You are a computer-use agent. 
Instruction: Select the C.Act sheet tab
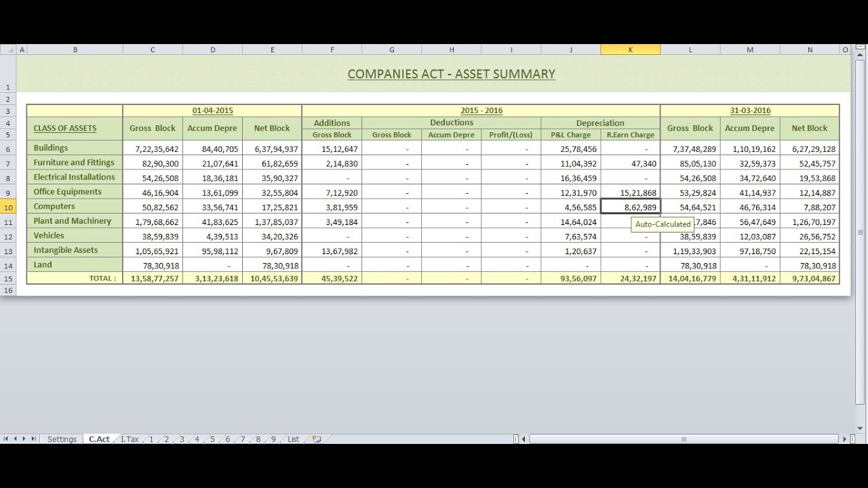(x=99, y=439)
